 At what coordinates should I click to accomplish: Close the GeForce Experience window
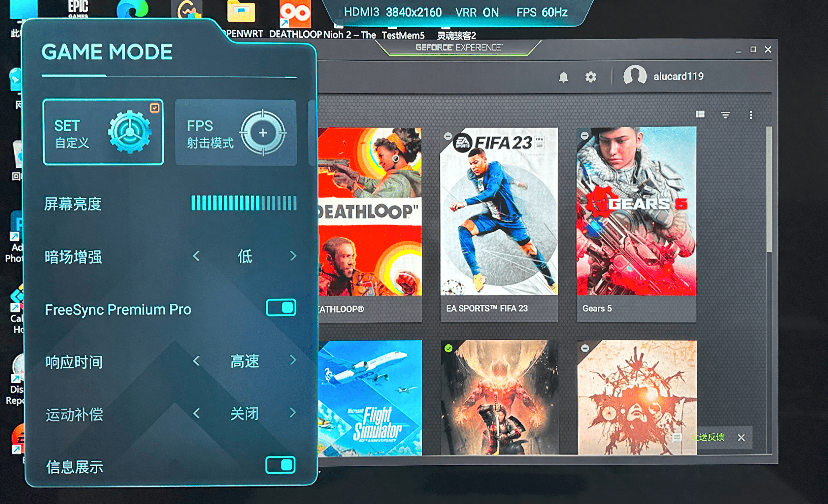coord(768,49)
